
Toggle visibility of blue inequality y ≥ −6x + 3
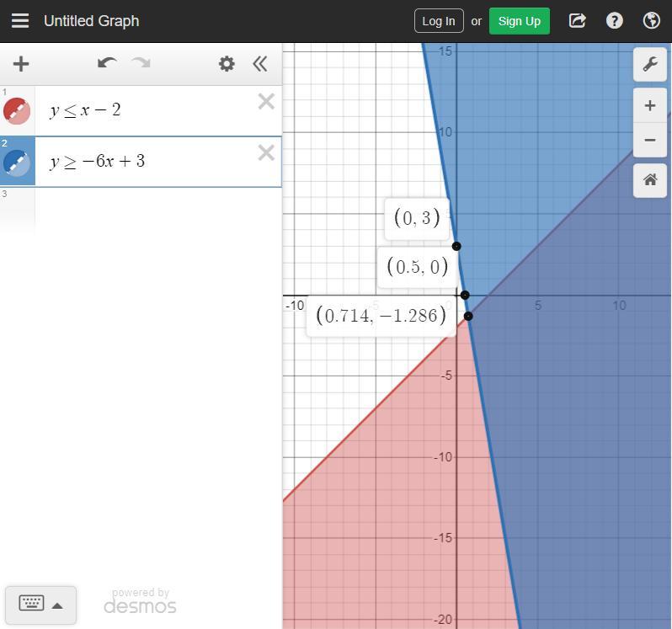[x=17, y=163]
